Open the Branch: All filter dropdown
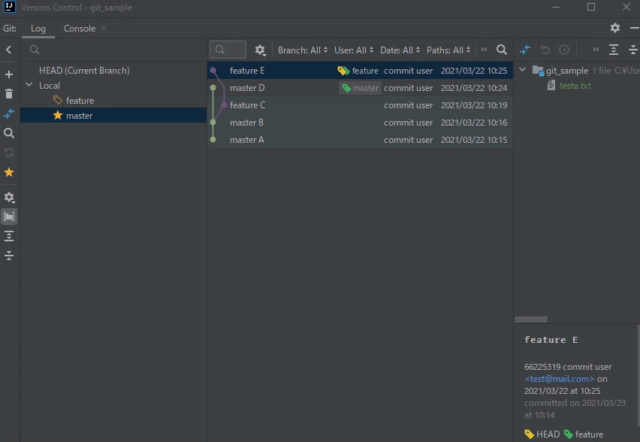Screen dimensions: 640x442 302,50
